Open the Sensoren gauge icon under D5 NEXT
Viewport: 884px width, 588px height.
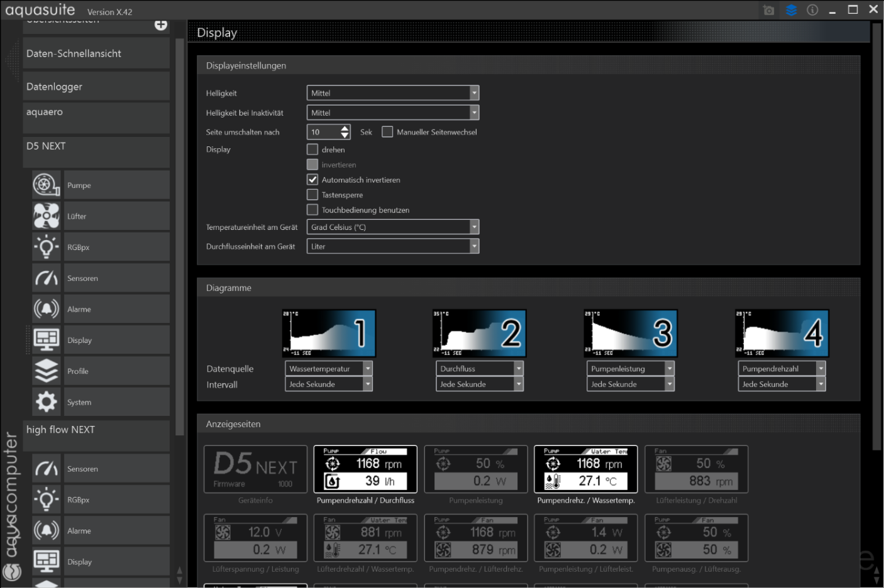pos(47,278)
